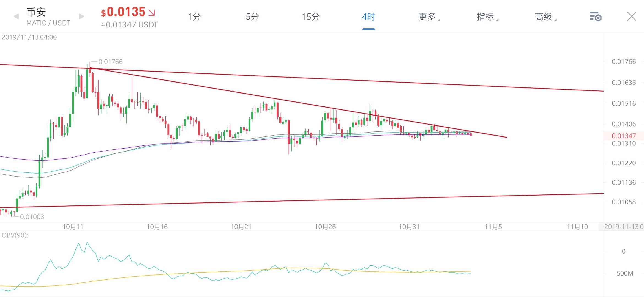This screenshot has height=297, width=644.
Task: Open chart settings icon
Action: 596,17
